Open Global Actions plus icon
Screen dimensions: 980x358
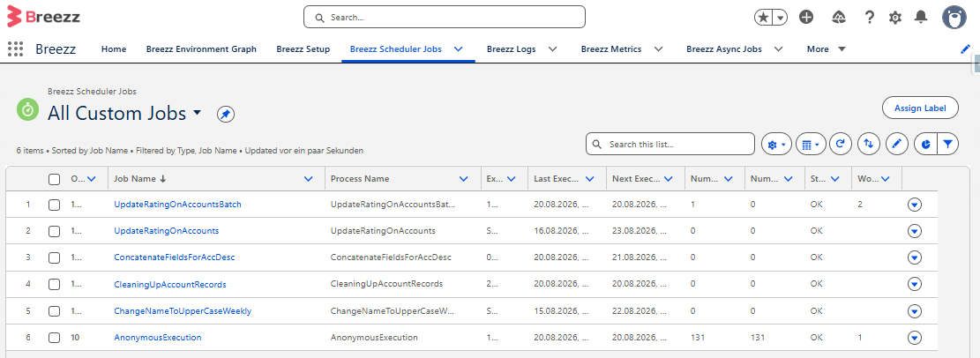(806, 18)
